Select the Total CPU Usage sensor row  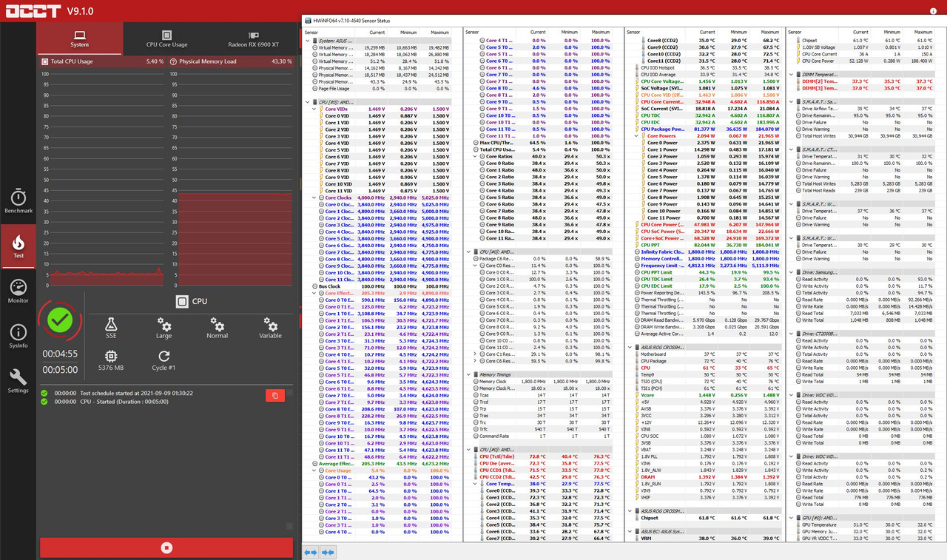click(544, 149)
